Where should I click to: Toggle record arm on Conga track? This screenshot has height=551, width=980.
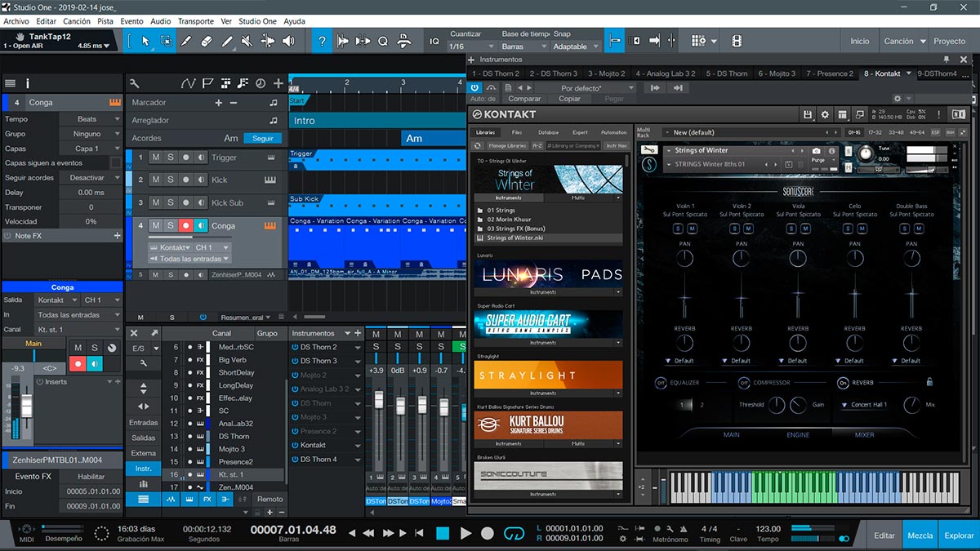pyautogui.click(x=186, y=225)
